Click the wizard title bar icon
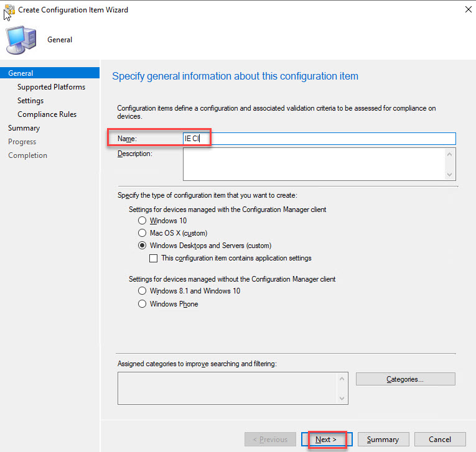Viewport: 476px width, 452px height. (x=9, y=10)
